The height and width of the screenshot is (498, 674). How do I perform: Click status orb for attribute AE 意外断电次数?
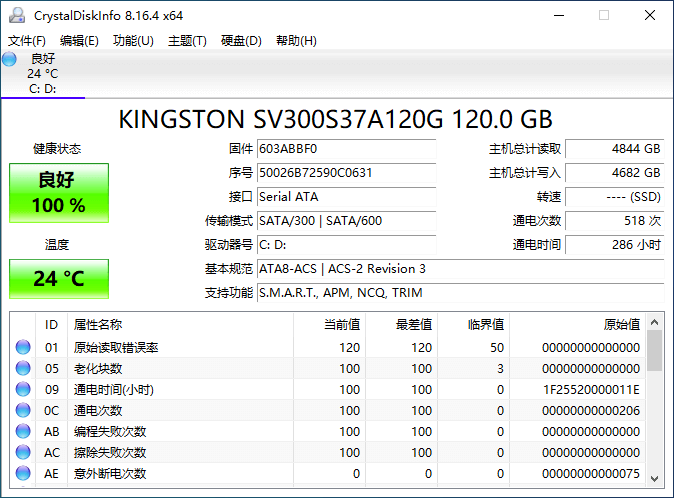click(23, 473)
